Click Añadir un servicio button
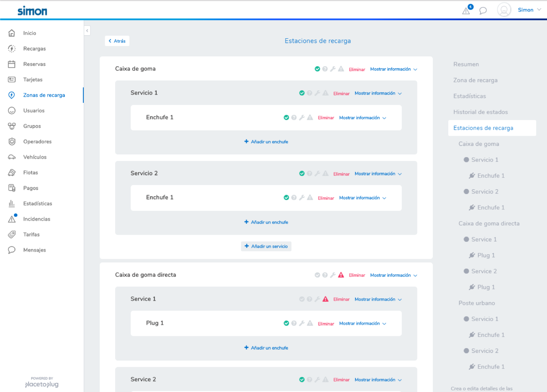 (x=266, y=246)
